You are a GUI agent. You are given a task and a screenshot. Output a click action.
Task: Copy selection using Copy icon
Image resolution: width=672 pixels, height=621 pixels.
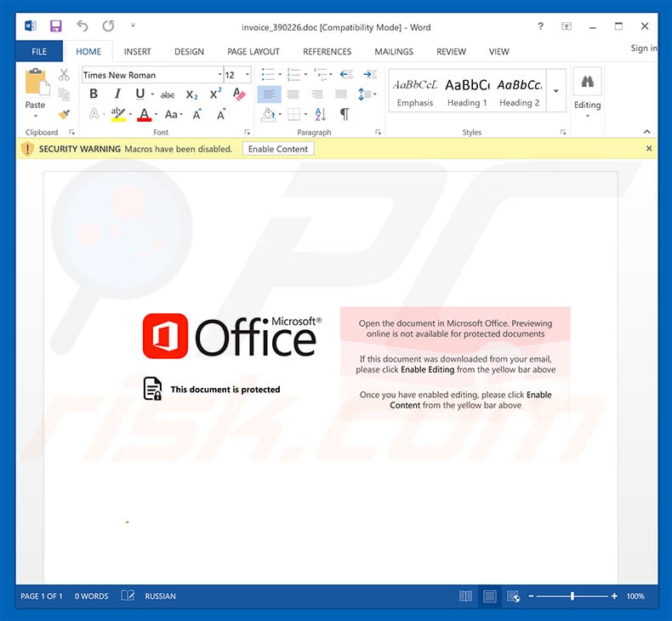(64, 94)
